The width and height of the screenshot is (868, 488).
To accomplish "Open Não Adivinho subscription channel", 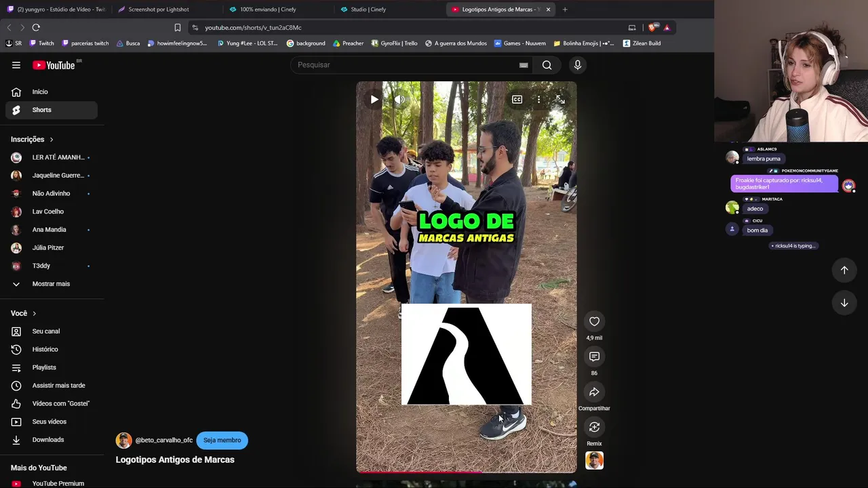I will tap(52, 194).
